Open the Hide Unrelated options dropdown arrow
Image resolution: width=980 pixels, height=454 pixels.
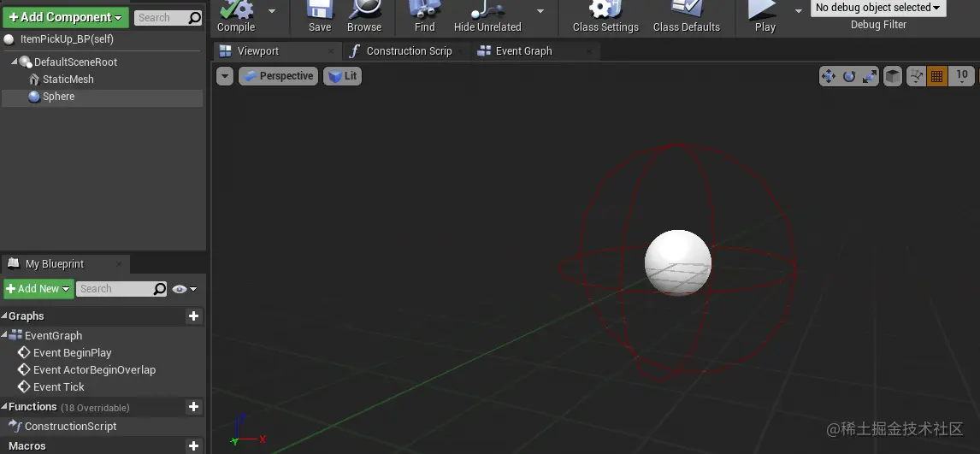click(540, 10)
